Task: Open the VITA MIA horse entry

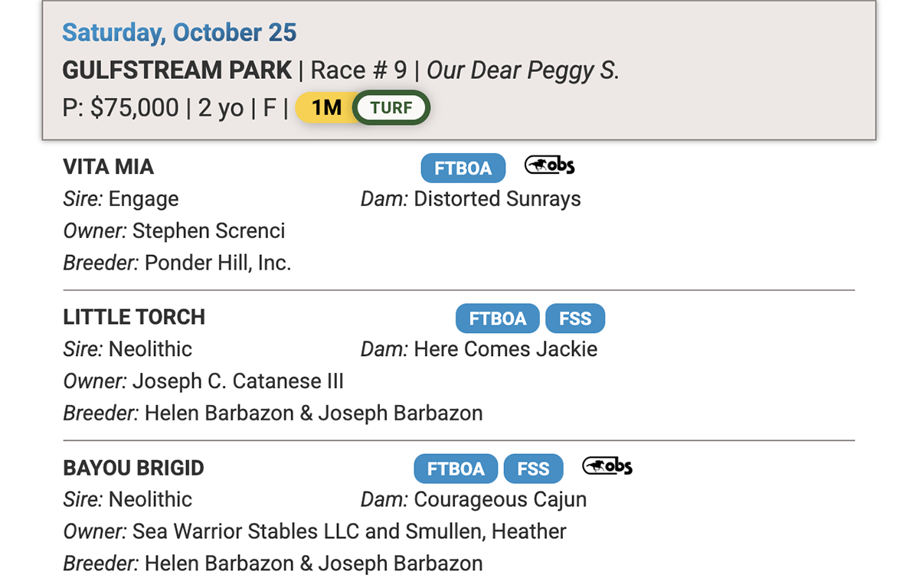Action: click(108, 167)
